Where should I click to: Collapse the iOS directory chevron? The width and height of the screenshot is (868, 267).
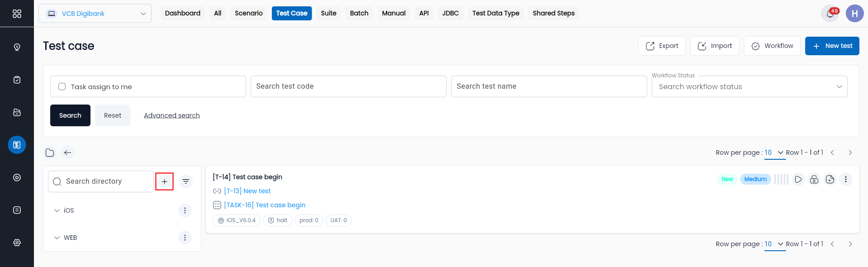pyautogui.click(x=57, y=210)
